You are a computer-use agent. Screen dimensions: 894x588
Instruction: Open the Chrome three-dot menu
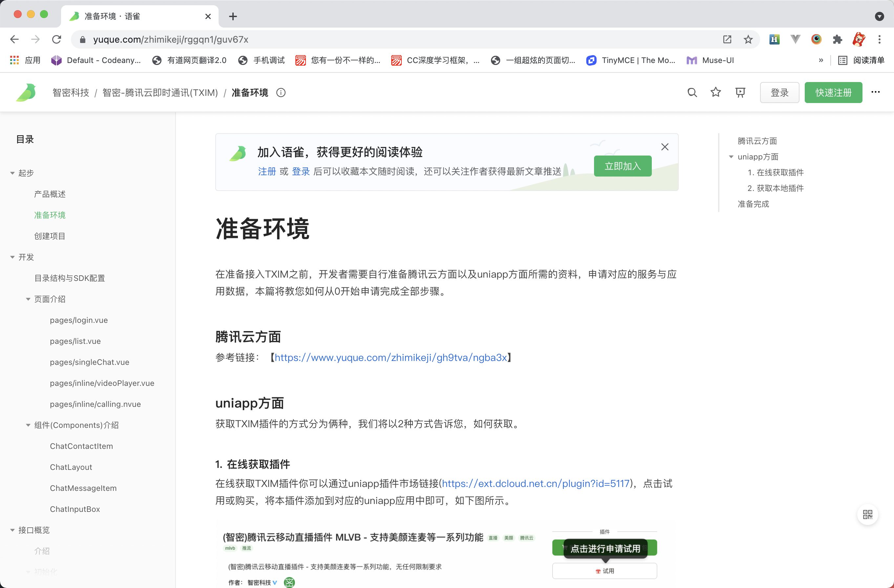point(879,39)
